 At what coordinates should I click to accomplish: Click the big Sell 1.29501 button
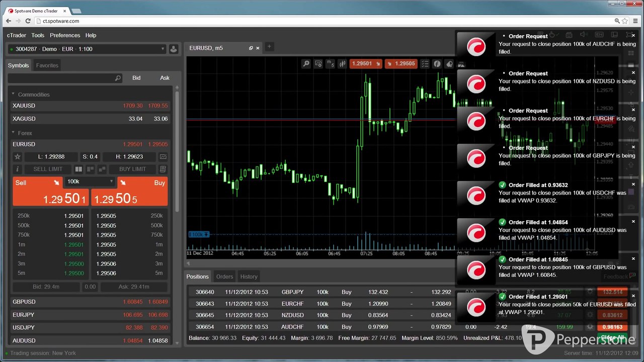coord(51,192)
